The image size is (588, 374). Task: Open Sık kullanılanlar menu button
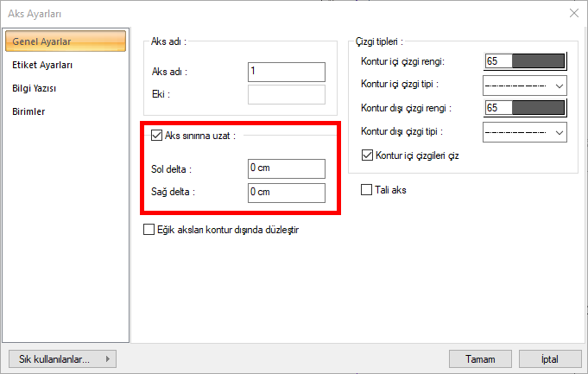(x=61, y=358)
